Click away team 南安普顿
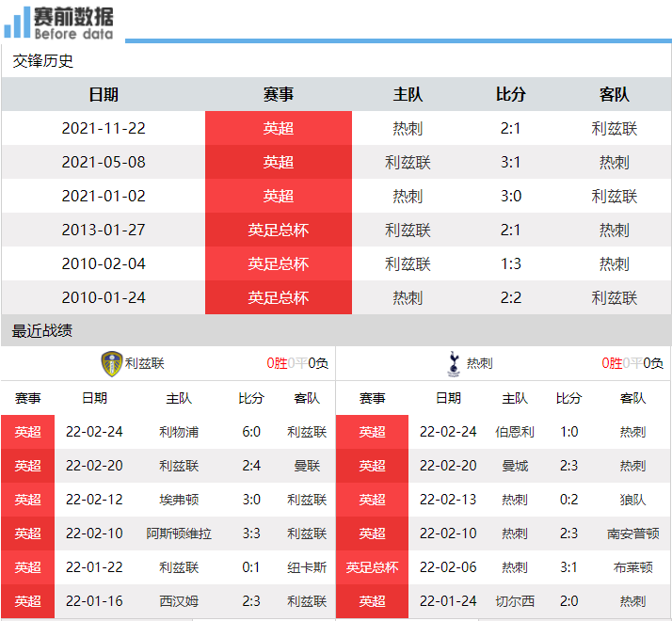Screen dimensions: 672x621 632,533
